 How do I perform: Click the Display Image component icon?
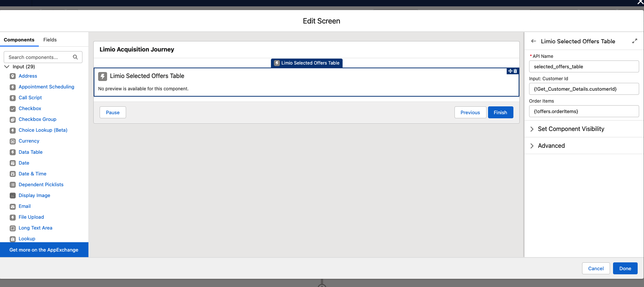click(x=13, y=196)
